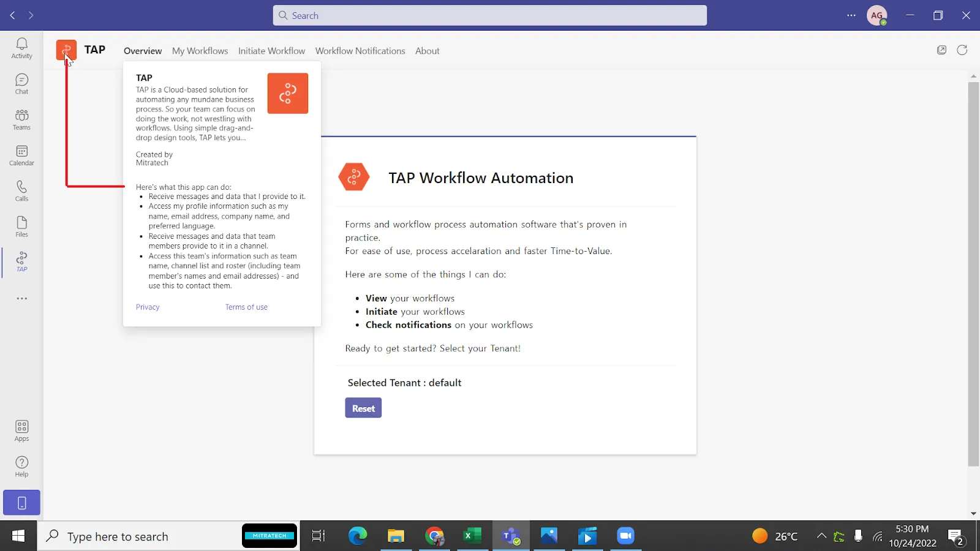
Task: Go to Teams in the sidebar
Action: pyautogui.click(x=21, y=119)
